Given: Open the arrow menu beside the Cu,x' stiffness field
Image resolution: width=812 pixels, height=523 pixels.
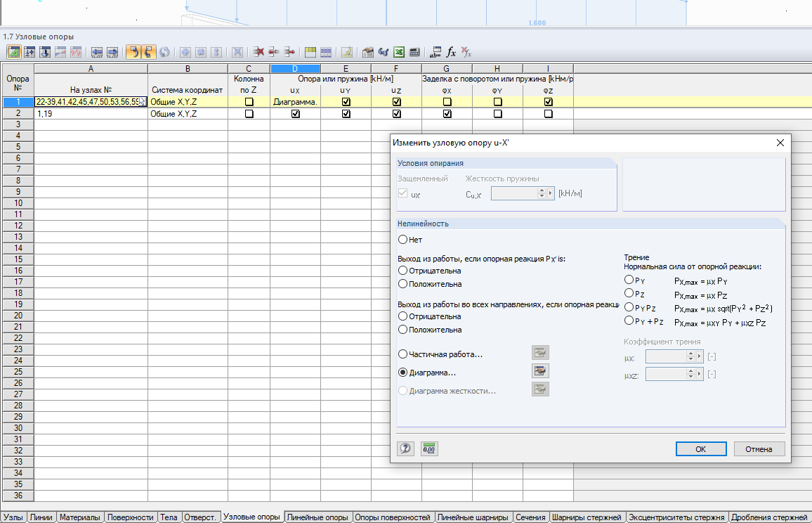Looking at the screenshot, I should coord(551,193).
